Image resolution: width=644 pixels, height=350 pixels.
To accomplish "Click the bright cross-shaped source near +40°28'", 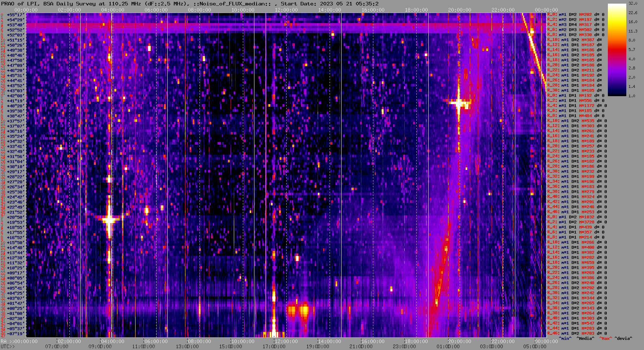I will 459,103.
